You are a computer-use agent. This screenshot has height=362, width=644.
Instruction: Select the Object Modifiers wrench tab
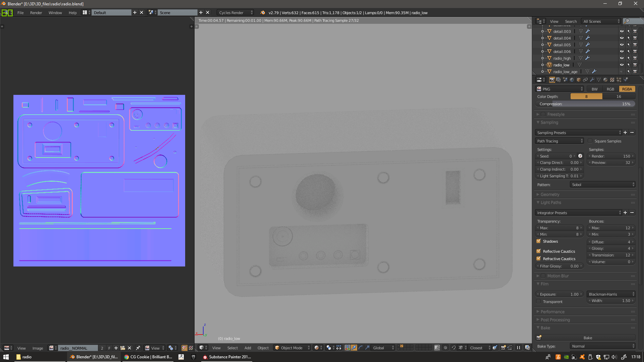pyautogui.click(x=592, y=80)
